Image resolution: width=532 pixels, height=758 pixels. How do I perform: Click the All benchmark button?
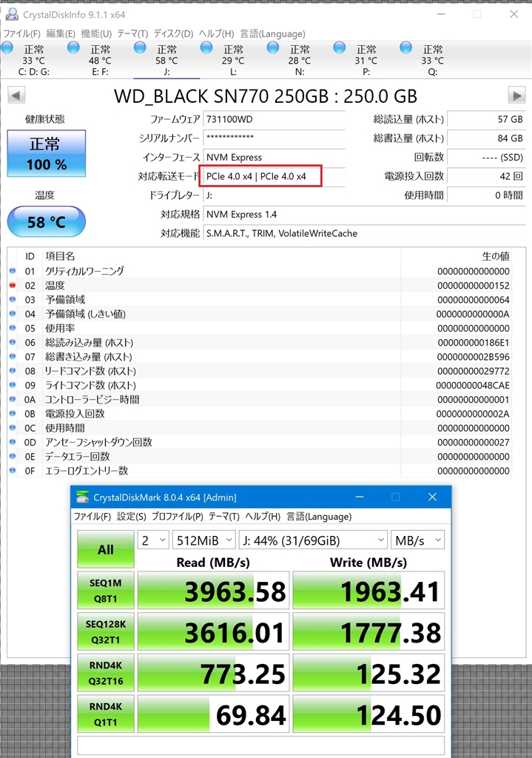pos(106,549)
